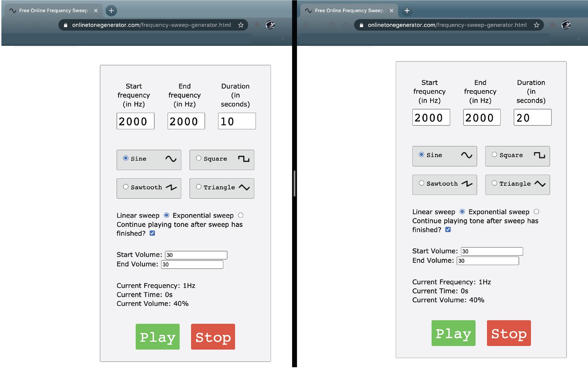
Task: Uncheck continue playing checkbox in right panel
Action: 448,230
